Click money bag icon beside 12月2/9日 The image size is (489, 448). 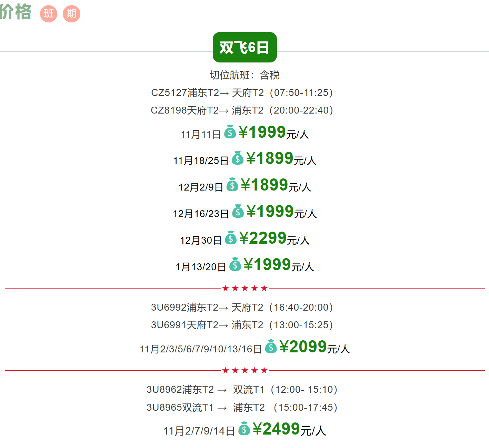click(x=232, y=185)
